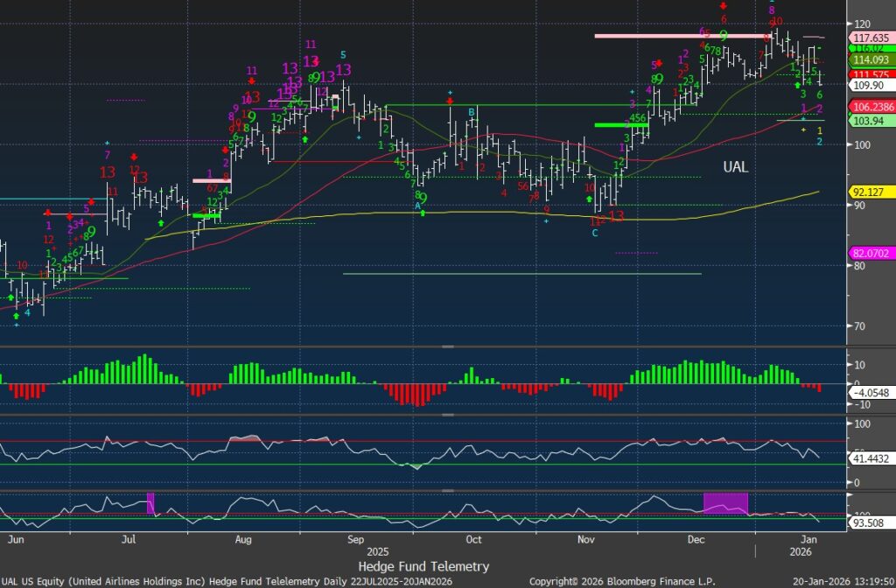Click the cyan C wave label in November
Screen dimensions: 896x588
pyautogui.click(x=595, y=233)
